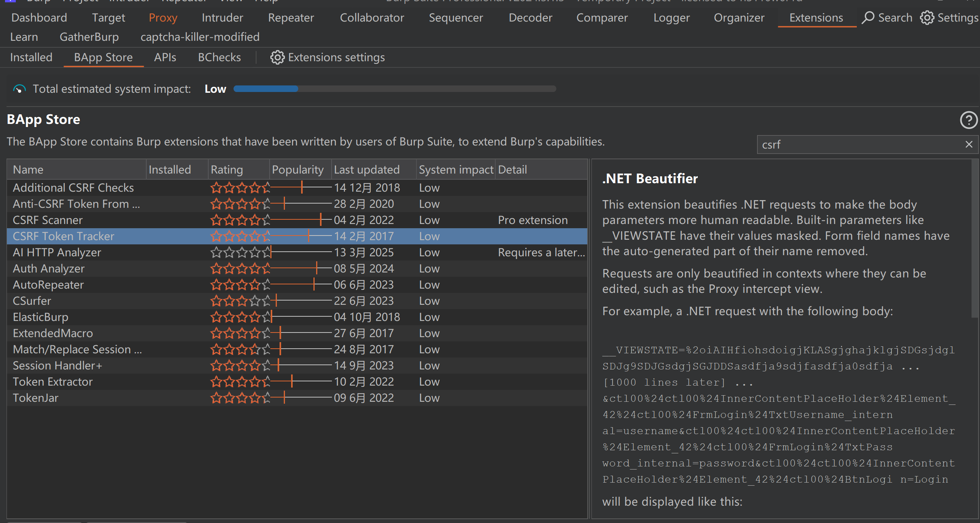Viewport: 980px width, 523px height.
Task: Select the Token Extractor row
Action: 53,382
